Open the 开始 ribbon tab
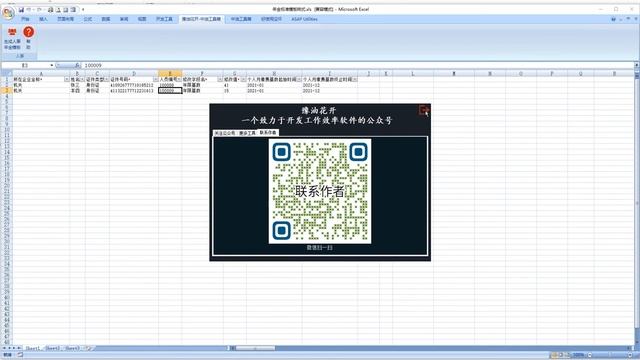Screen dimensions: 640x360 (25, 19)
